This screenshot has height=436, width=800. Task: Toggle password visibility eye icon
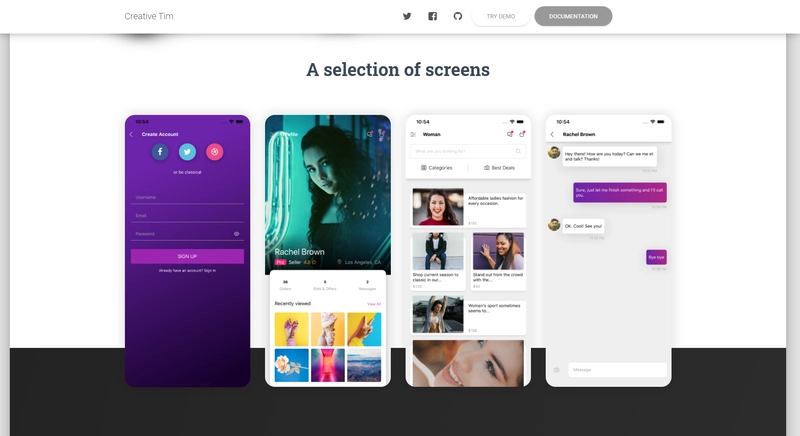pyautogui.click(x=237, y=234)
